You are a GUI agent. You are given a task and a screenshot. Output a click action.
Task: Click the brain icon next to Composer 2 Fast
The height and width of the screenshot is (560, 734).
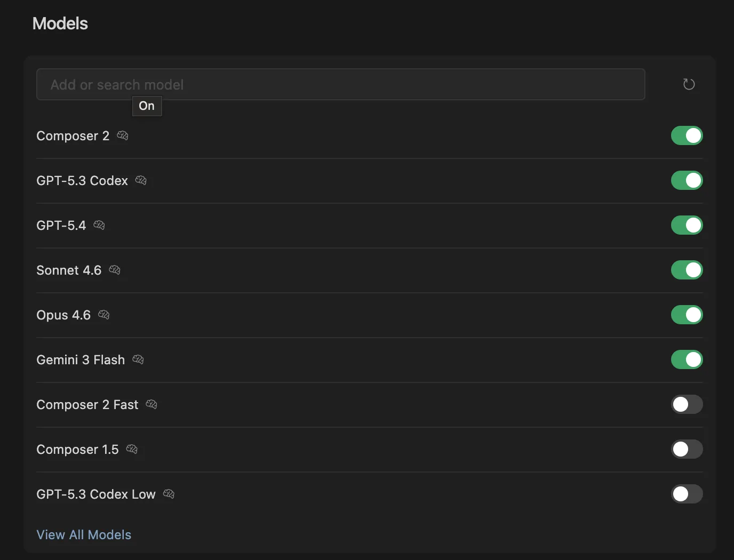coord(151,404)
